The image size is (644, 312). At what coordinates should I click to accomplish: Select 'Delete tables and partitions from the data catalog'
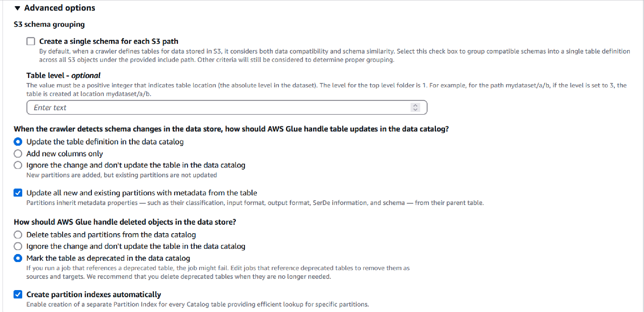click(18, 235)
